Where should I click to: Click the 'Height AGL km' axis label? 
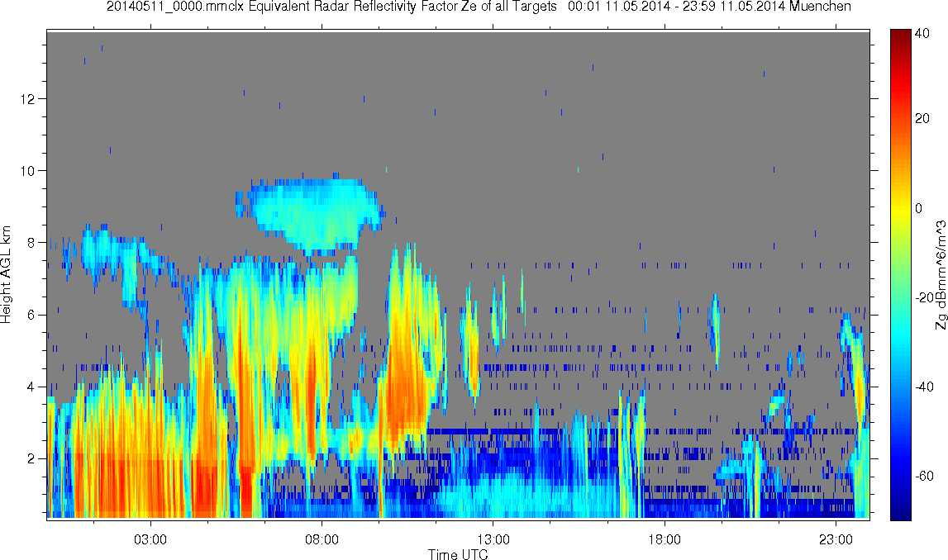[6, 275]
